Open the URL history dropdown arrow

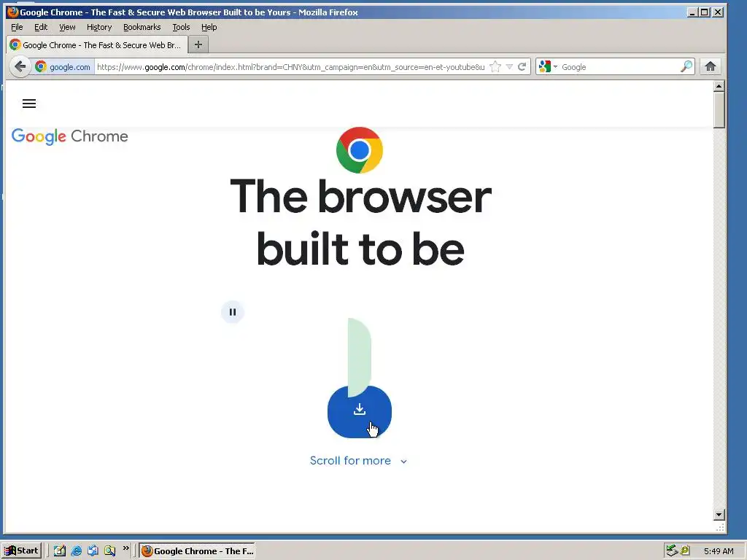[x=509, y=66]
